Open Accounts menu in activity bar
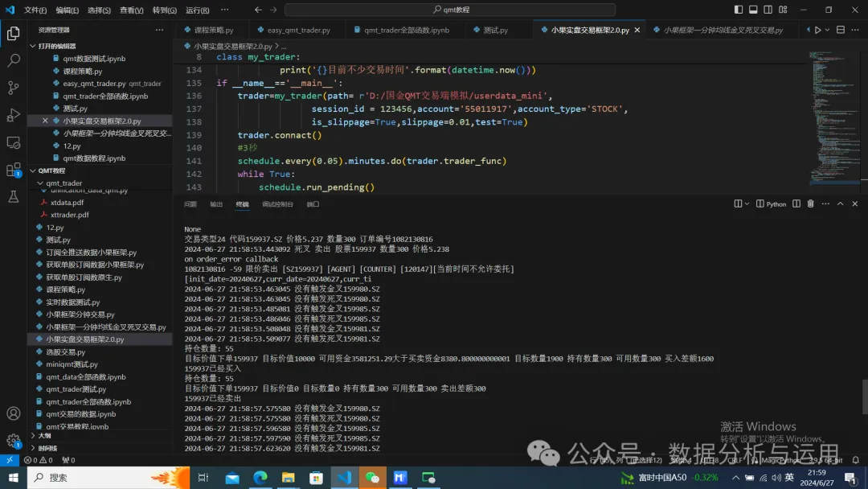The height and width of the screenshot is (489, 868). 14,413
